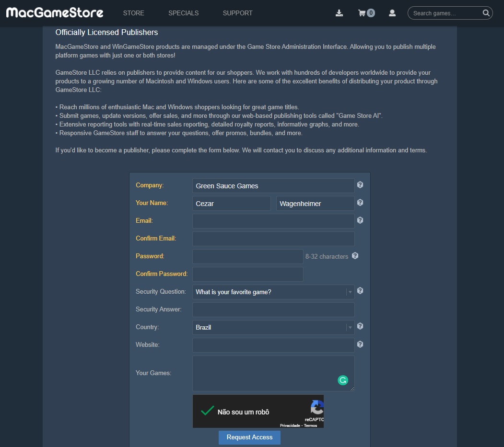Image resolution: width=504 pixels, height=447 pixels.
Task: Expand the Security Question dropdown
Action: pyautogui.click(x=273, y=292)
